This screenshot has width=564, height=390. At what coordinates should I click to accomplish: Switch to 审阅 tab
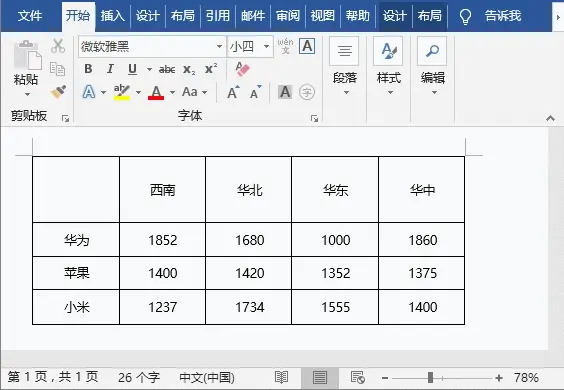pos(288,16)
